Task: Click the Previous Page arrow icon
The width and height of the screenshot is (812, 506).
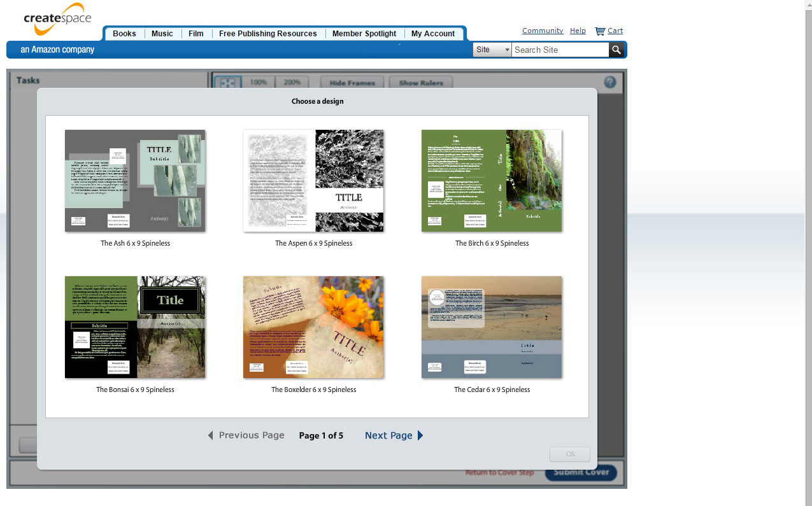Action: click(211, 435)
